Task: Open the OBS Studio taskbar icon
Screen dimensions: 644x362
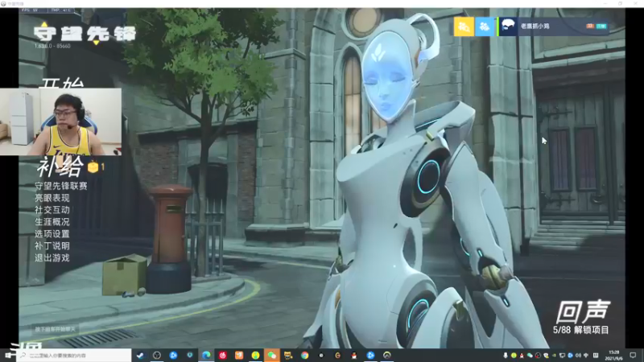Action: pyautogui.click(x=157, y=356)
